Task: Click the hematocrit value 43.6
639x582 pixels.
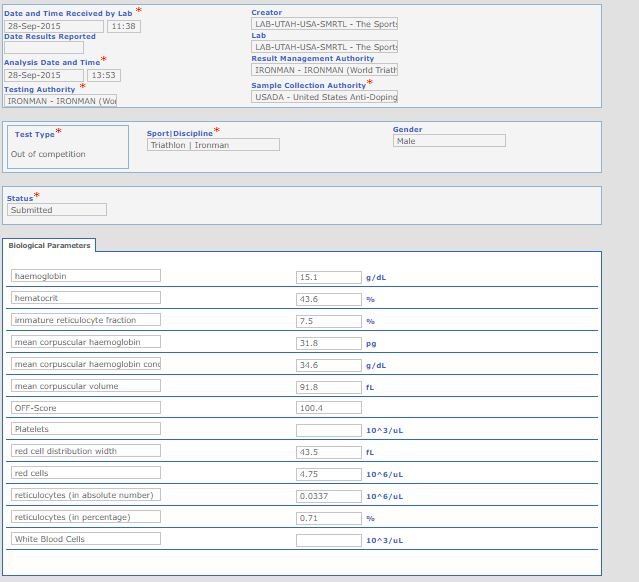Action: click(x=328, y=299)
